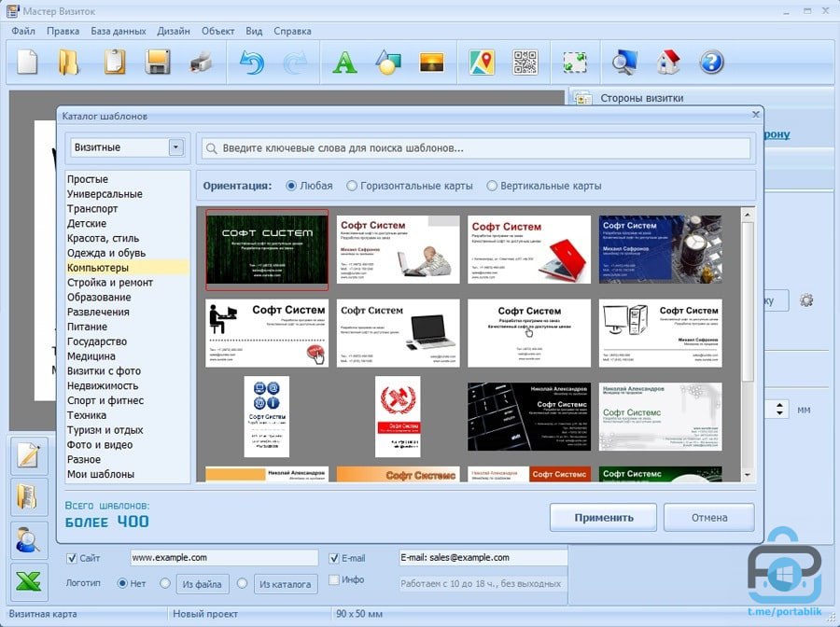This screenshot has height=627, width=840.
Task: Insert shapes using the figures icon
Action: click(x=388, y=63)
